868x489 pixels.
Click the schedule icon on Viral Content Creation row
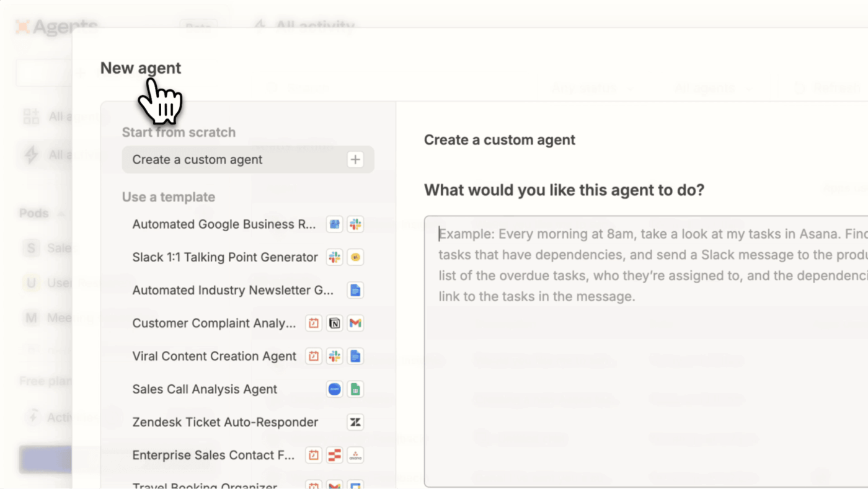click(314, 356)
